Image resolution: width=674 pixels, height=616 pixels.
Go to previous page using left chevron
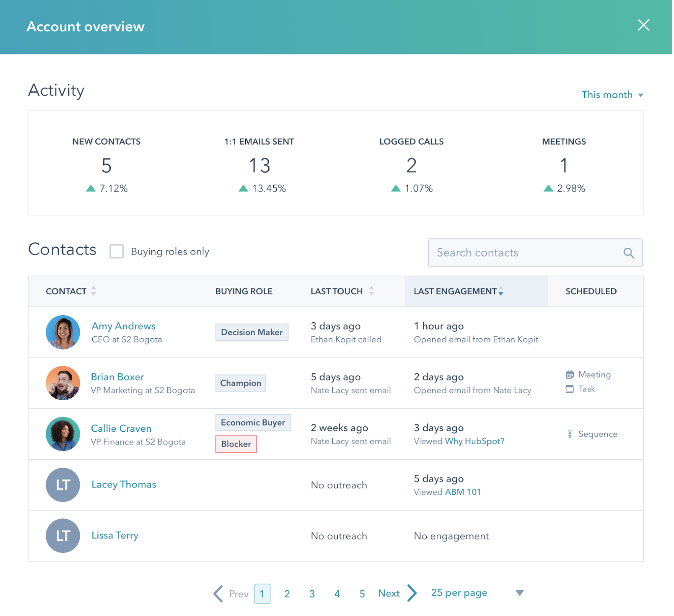coord(218,594)
